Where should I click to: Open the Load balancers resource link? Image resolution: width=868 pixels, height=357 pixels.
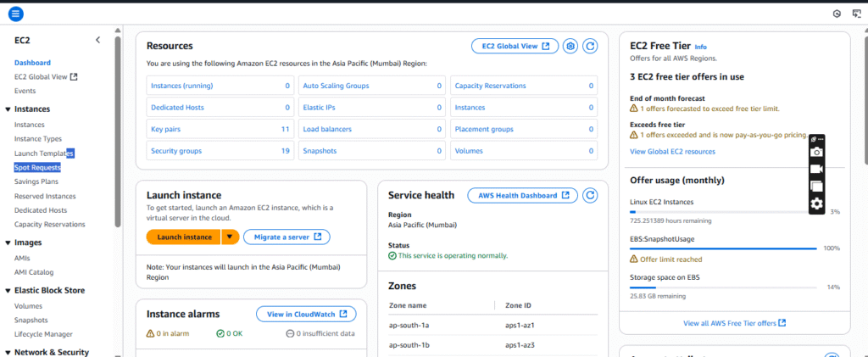click(x=327, y=129)
